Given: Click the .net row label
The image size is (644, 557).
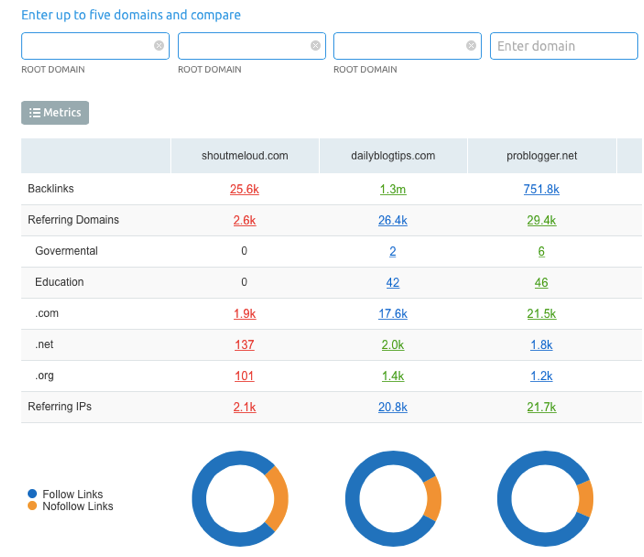Looking at the screenshot, I should click(44, 344).
